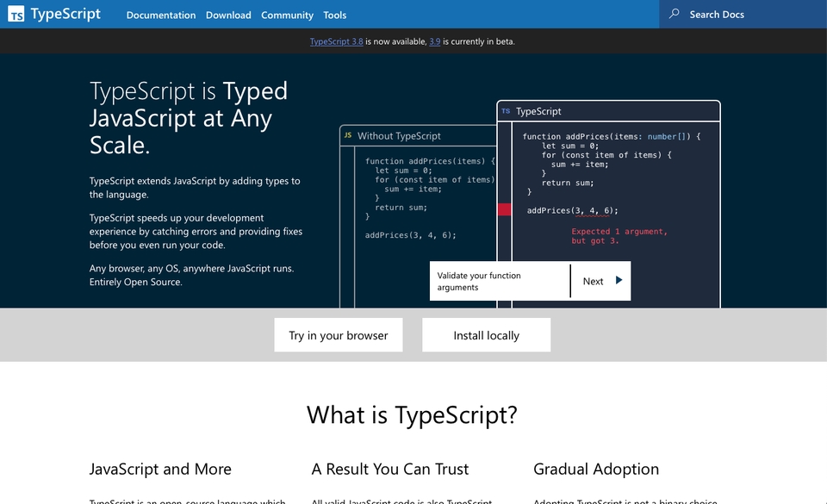The image size is (827, 504).
Task: Open the Tools nav item
Action: click(x=335, y=15)
